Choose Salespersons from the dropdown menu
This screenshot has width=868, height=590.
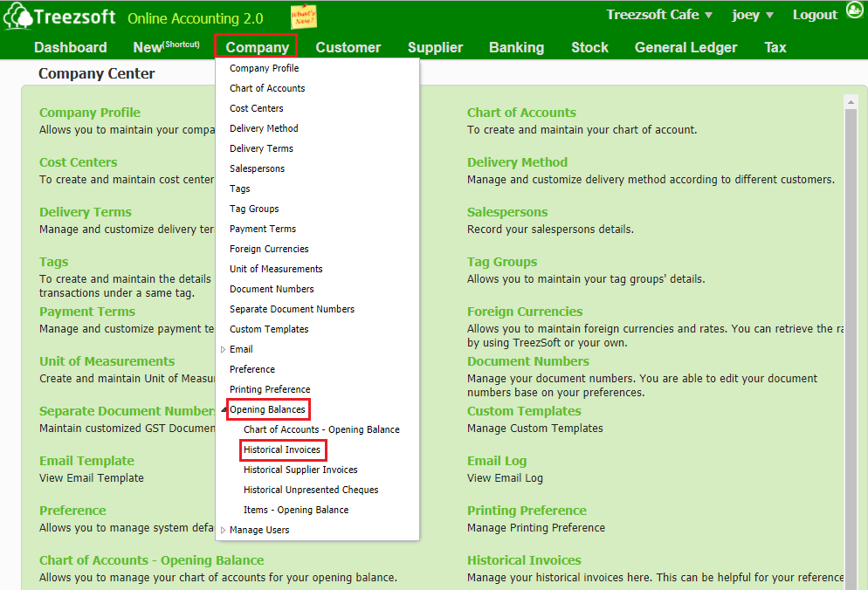click(257, 168)
